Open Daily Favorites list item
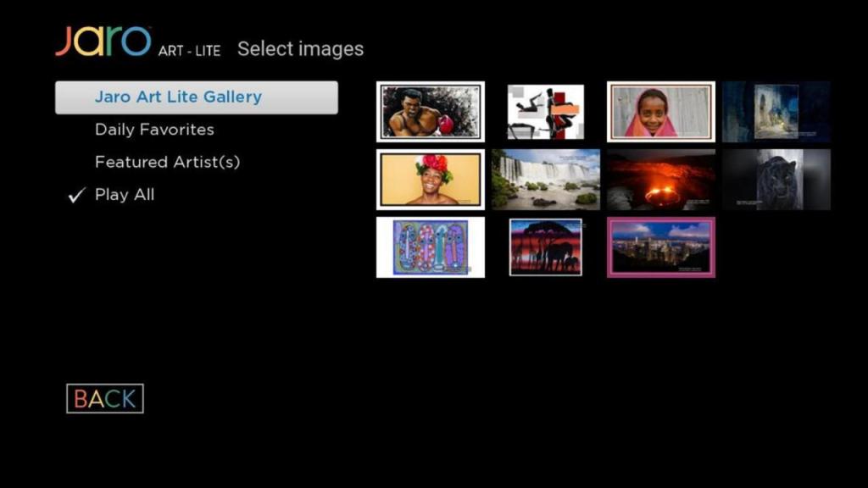Screen dimensions: 868x488 pos(154,130)
